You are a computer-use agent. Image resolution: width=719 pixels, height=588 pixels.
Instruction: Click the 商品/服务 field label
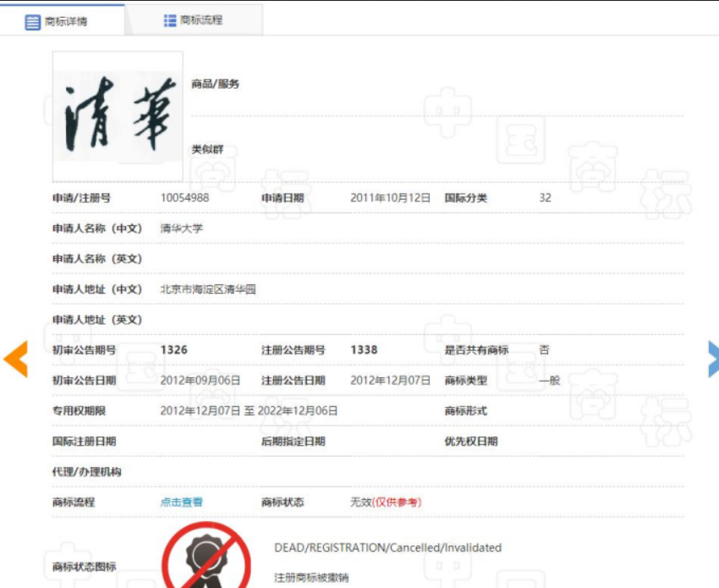pyautogui.click(x=215, y=84)
